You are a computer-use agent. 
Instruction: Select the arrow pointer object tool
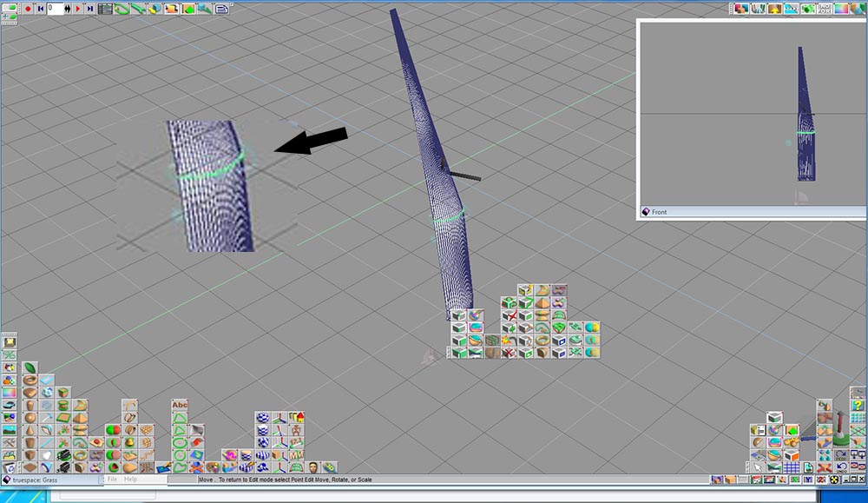758,467
